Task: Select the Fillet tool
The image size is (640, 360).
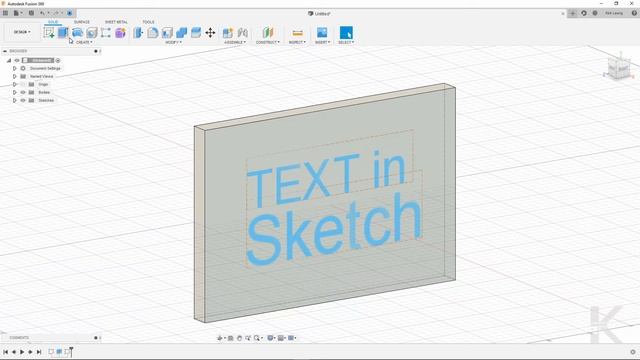Action: 153,32
